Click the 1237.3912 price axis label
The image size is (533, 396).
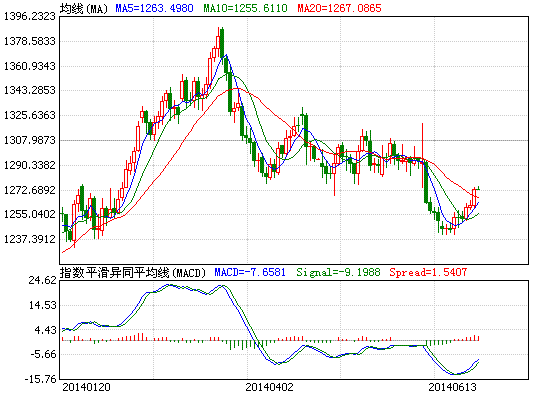(30, 239)
